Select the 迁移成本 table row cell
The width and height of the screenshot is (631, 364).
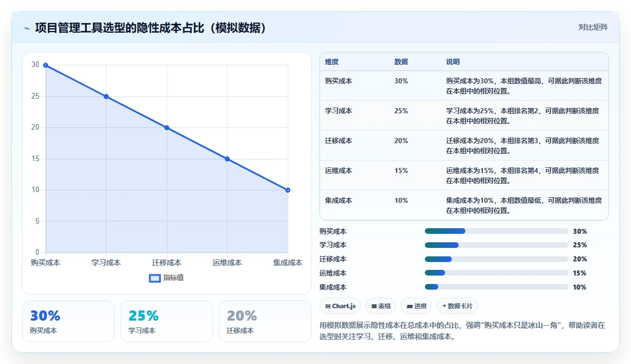(339, 140)
